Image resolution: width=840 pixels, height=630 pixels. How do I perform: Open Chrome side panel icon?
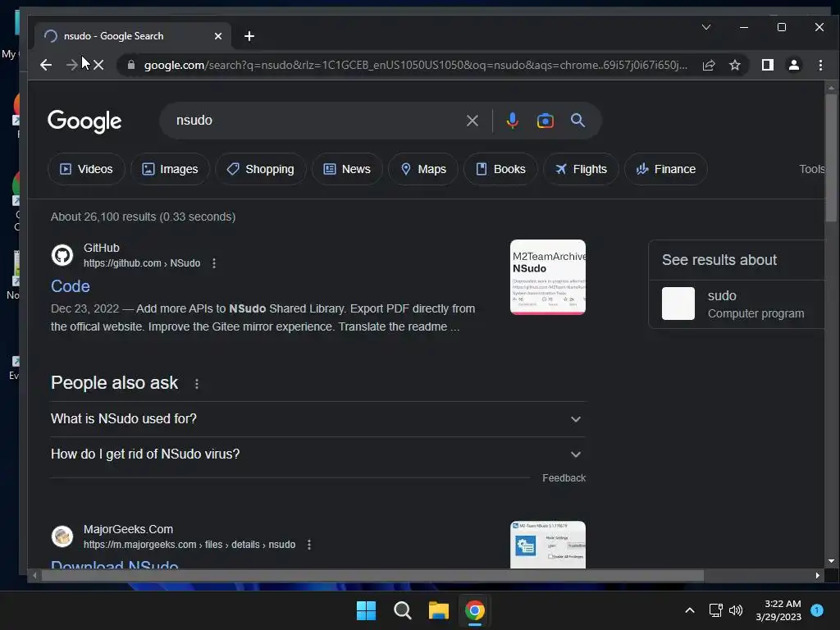(x=768, y=65)
